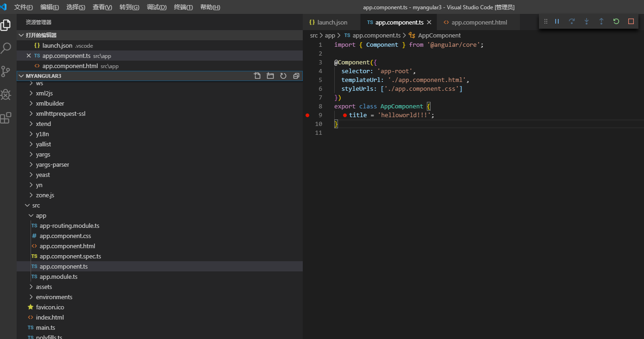The height and width of the screenshot is (339, 644).
Task: Open the 文件(F) menu
Action: click(24, 7)
